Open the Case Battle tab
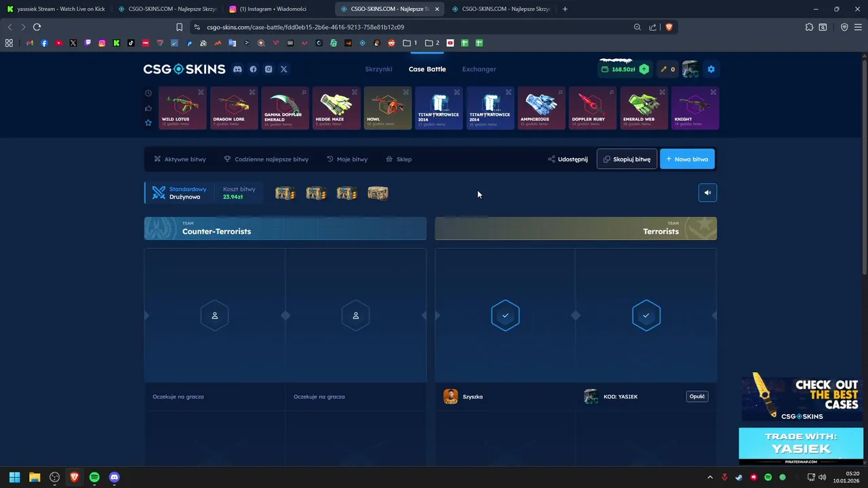The width and height of the screenshot is (868, 488). tap(427, 69)
